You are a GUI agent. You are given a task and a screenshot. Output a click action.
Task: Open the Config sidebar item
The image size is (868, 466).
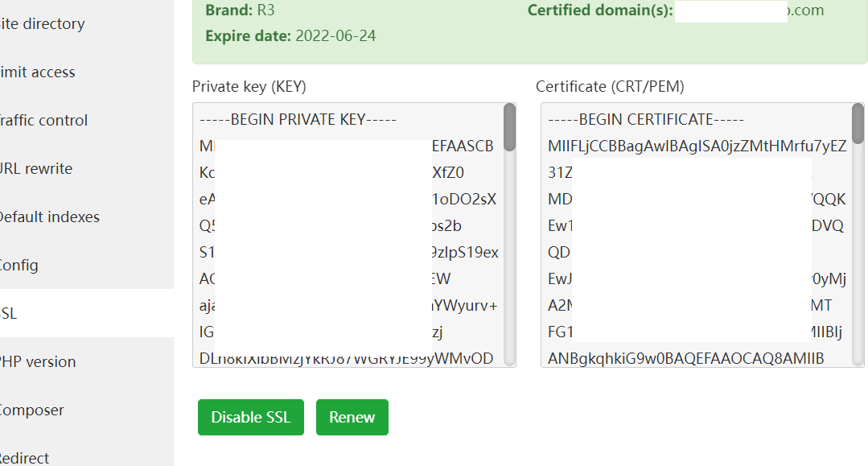coord(19,266)
